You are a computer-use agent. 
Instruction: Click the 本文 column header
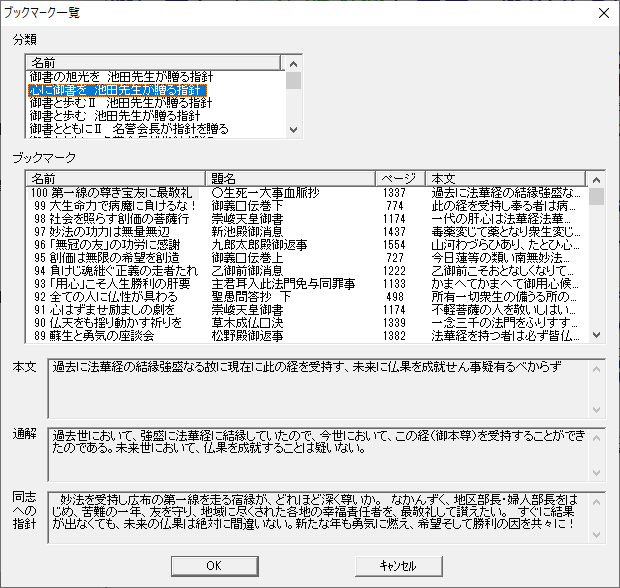pos(505,178)
